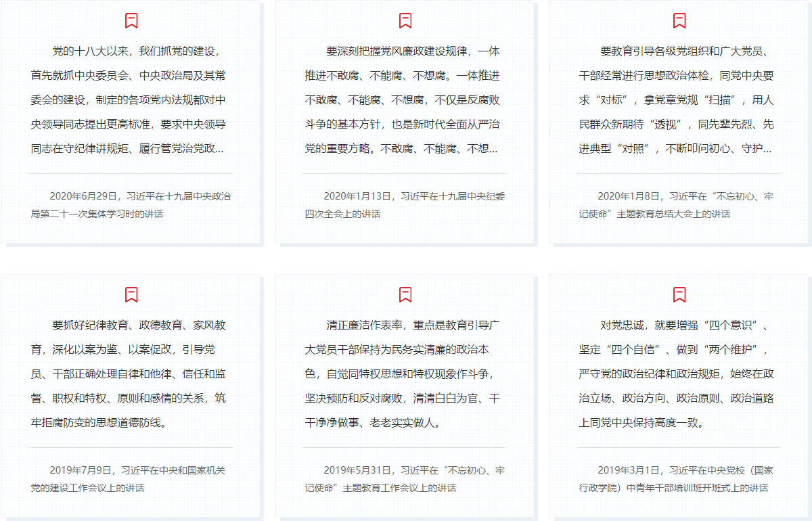
Task: Open the quote paragraph starting 清正廉洁作表率
Action: pyautogui.click(x=403, y=374)
